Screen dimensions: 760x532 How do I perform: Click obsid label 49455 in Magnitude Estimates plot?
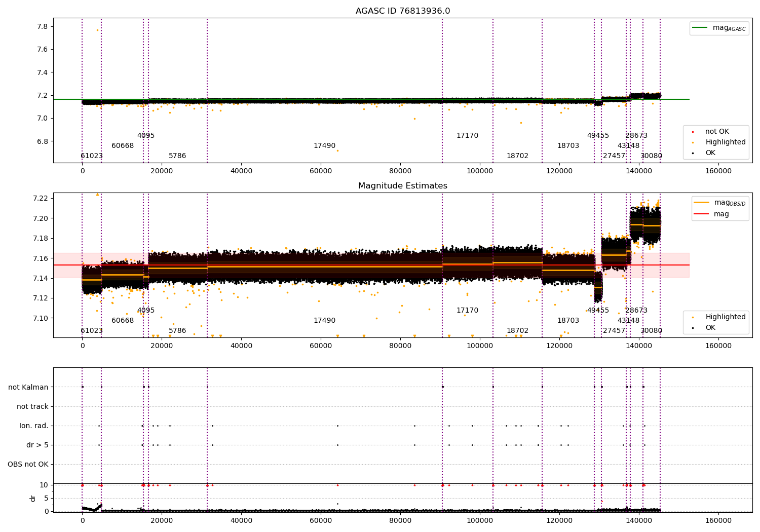pos(598,311)
